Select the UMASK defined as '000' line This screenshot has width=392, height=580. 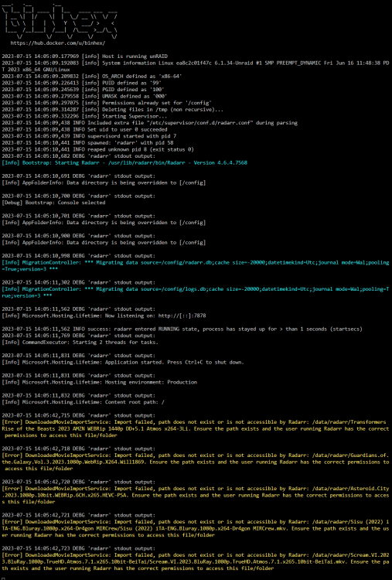coord(84,96)
